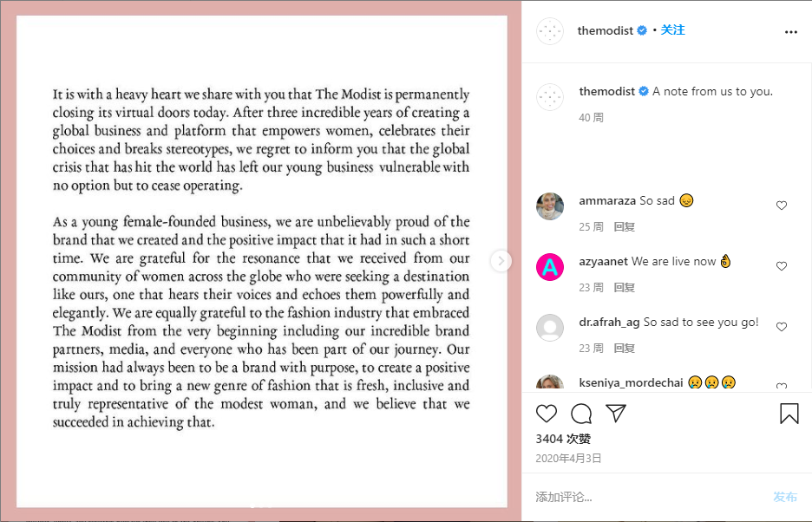Like azyaanet's comment
Image resolution: width=812 pixels, height=522 pixels.
coord(782,266)
